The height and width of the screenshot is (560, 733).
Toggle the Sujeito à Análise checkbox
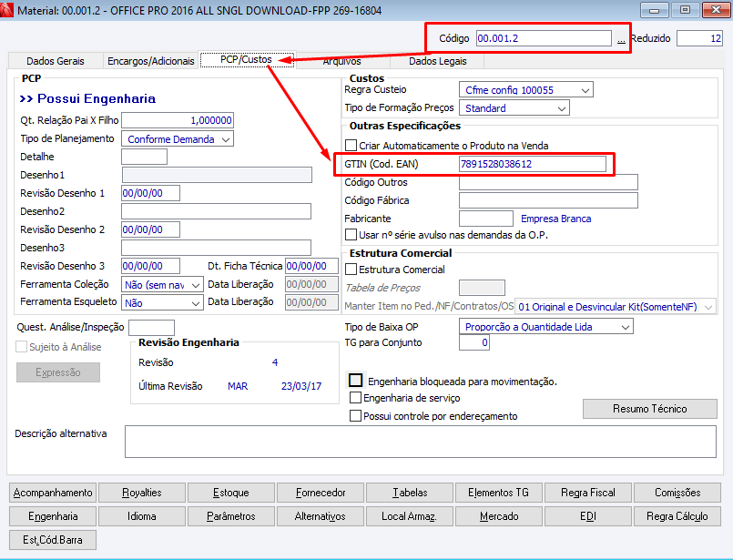[22, 346]
